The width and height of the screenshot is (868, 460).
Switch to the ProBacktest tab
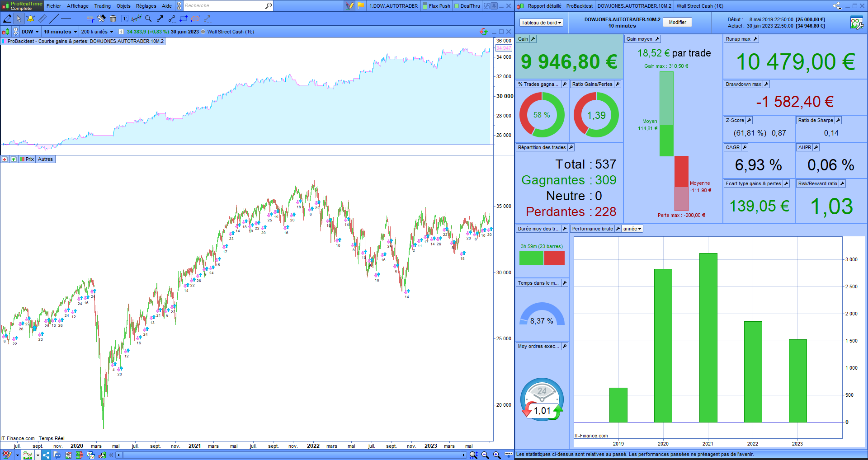point(579,6)
